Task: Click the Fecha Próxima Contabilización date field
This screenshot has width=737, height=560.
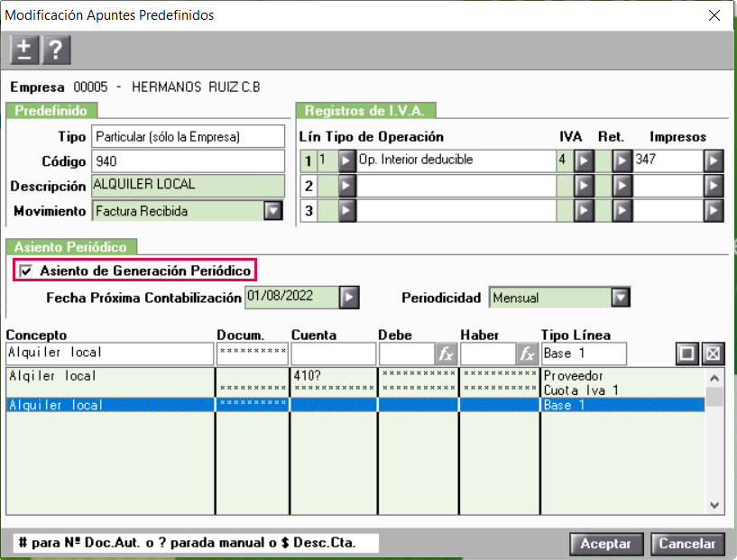Action: pos(292,298)
